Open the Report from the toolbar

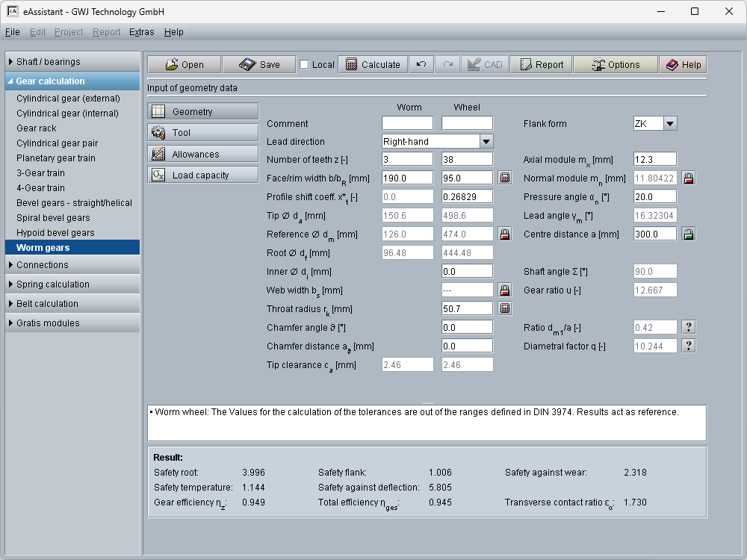[541, 65]
